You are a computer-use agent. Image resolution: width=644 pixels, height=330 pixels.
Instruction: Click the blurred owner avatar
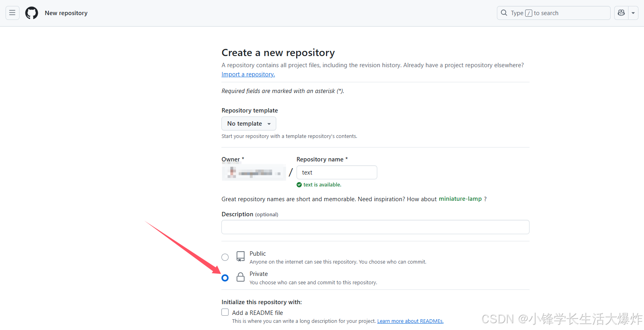(232, 172)
